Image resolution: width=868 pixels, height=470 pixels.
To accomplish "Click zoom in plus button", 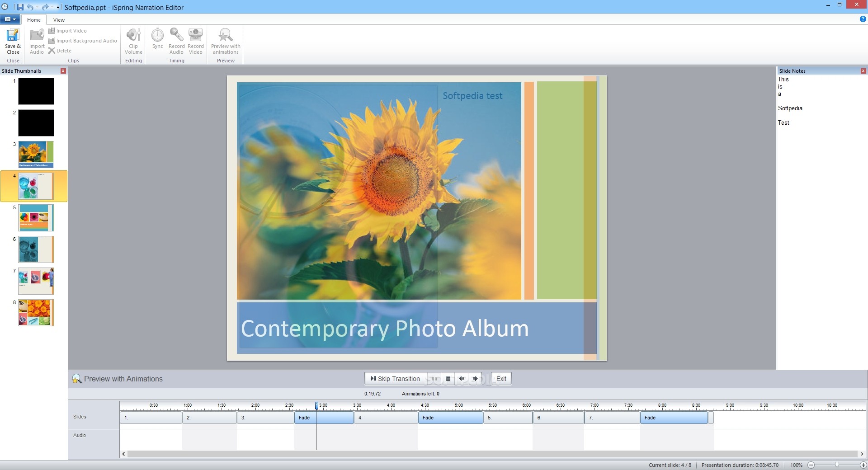I will [x=863, y=465].
